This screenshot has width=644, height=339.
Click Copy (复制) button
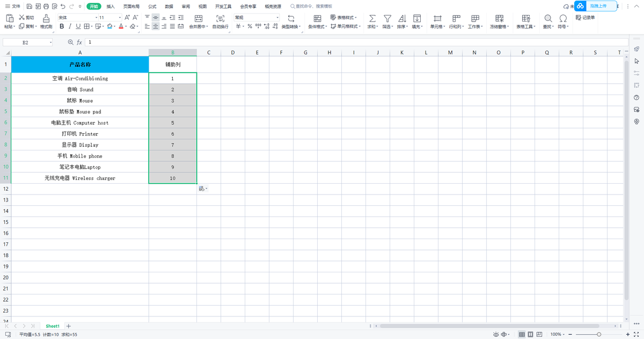tap(28, 26)
